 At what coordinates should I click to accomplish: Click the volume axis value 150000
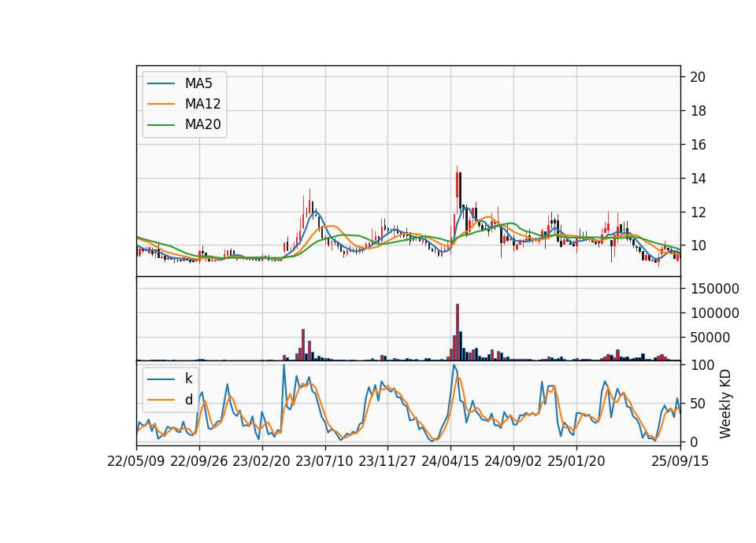click(x=714, y=289)
